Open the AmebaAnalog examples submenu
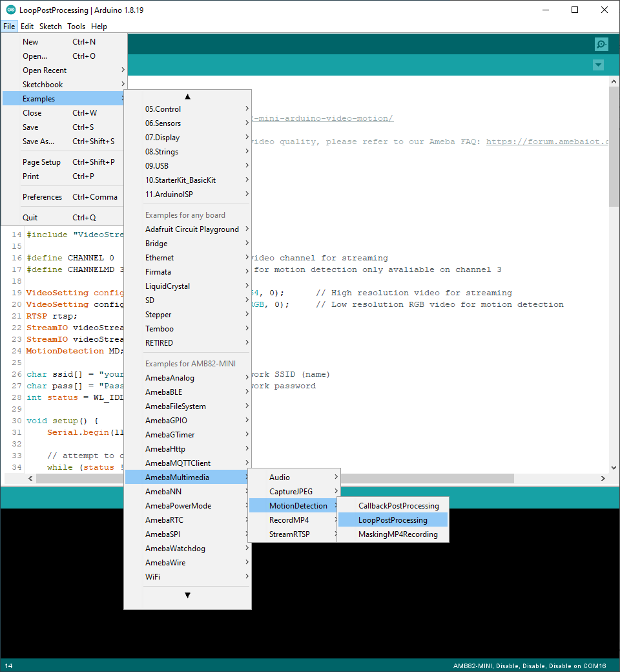Image resolution: width=620 pixels, height=672 pixels. (188, 377)
